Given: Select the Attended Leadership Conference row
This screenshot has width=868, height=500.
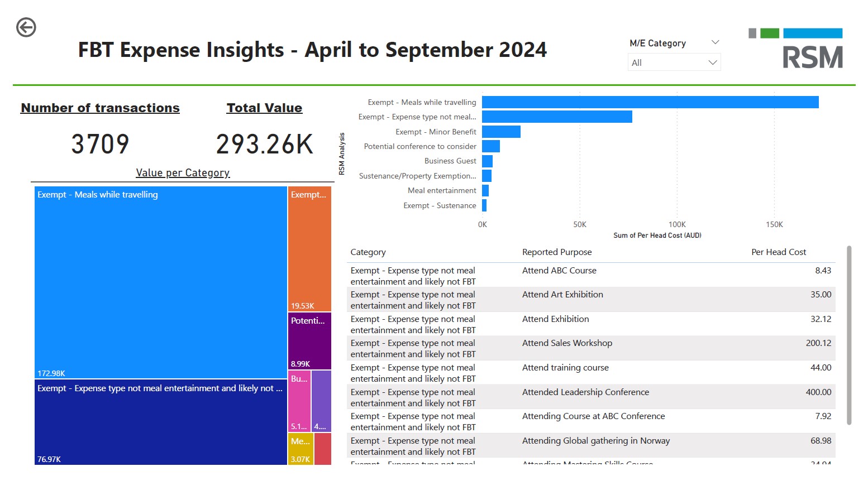Looking at the screenshot, I should pyautogui.click(x=585, y=392).
